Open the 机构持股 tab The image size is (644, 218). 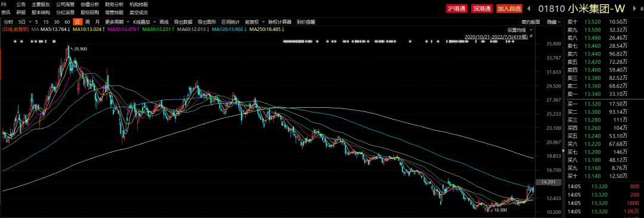[x=138, y=4]
